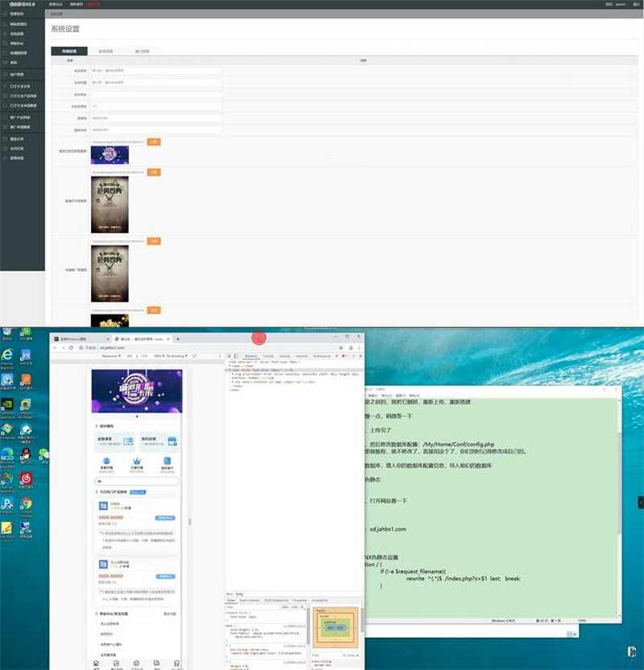Click the profile icon in mobile bottom navigation
The width and height of the screenshot is (644, 670).
tap(176, 664)
